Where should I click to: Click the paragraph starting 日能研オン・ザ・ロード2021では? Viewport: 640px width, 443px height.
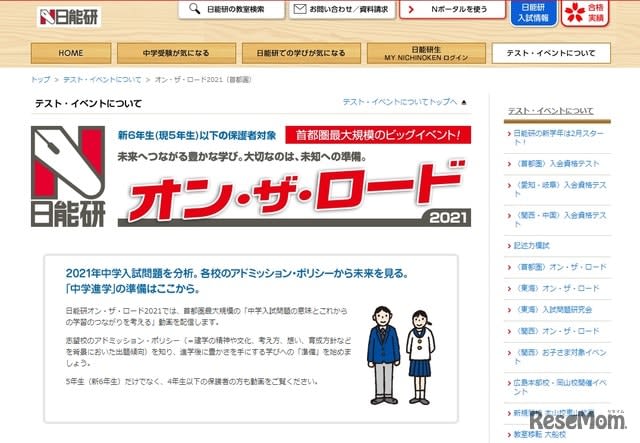(x=207, y=316)
